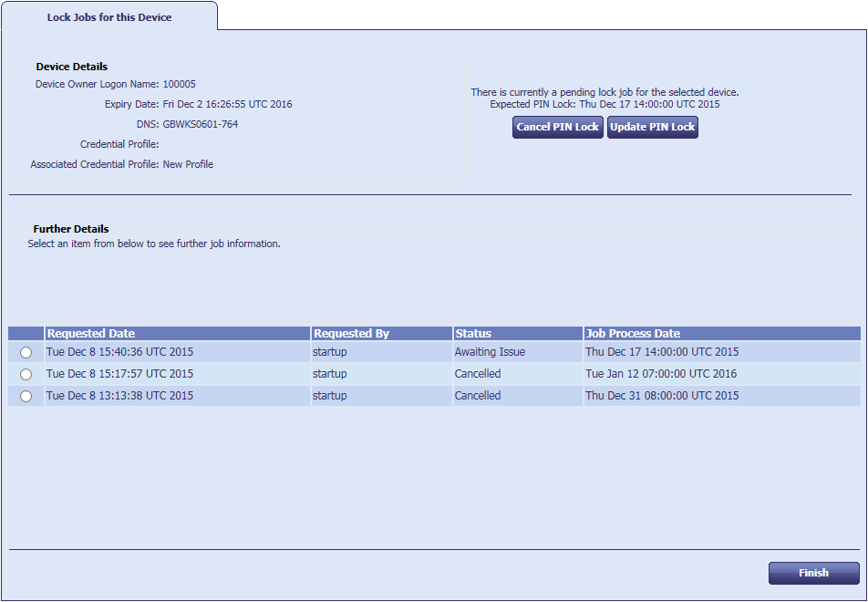Select the radio button for 15:40:36 job
The image size is (868, 602).
(26, 352)
